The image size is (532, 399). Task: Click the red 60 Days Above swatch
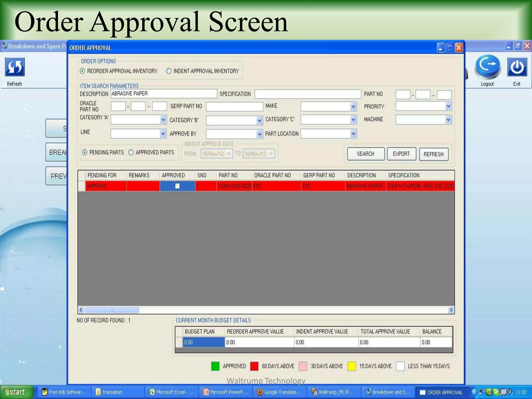(x=254, y=366)
